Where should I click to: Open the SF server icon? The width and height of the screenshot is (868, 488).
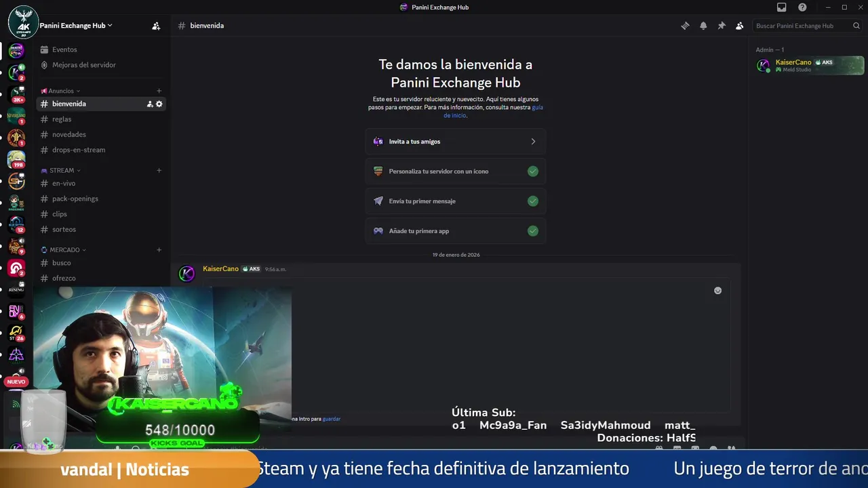click(x=16, y=181)
